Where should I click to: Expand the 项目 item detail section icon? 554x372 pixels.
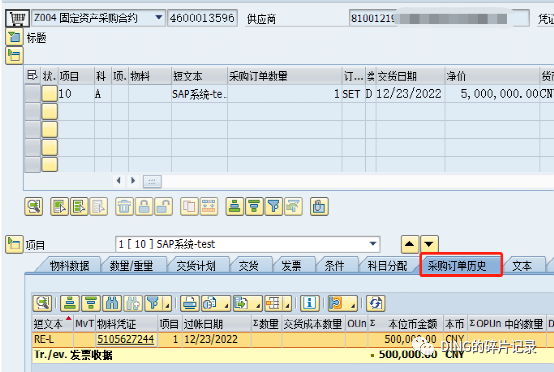14,244
